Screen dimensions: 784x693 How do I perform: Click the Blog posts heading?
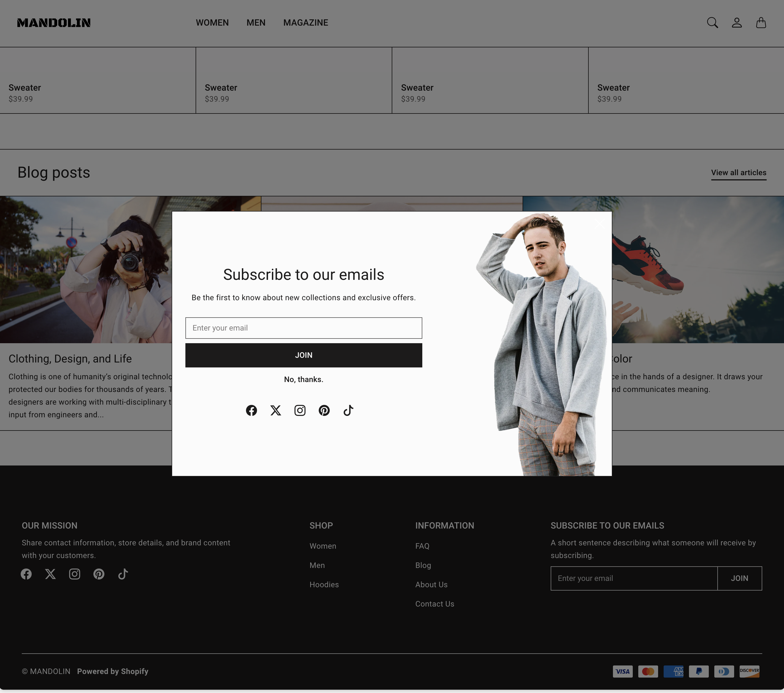pos(54,173)
